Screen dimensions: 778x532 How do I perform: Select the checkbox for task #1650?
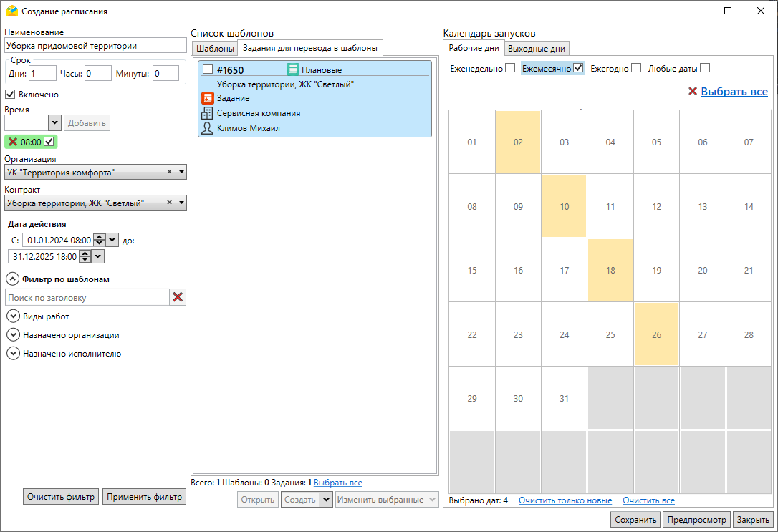click(x=208, y=69)
